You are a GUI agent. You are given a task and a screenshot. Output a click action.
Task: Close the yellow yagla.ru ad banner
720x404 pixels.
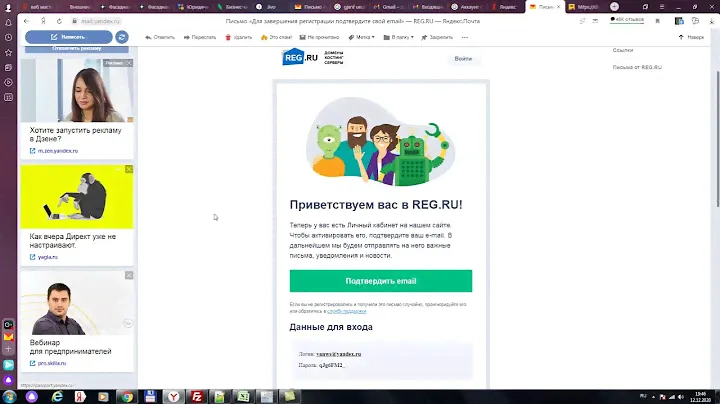(129, 169)
